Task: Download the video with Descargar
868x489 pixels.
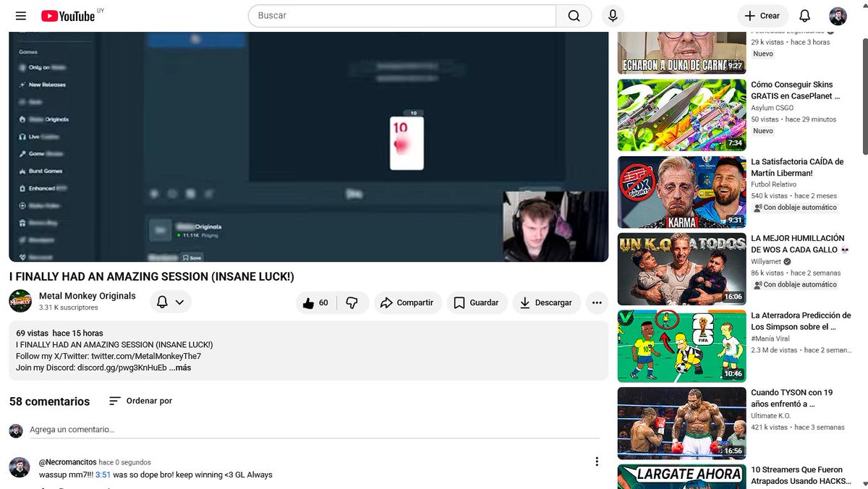Action: pyautogui.click(x=546, y=302)
